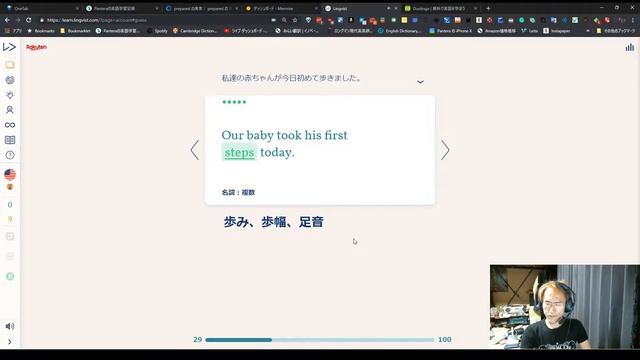Viewport: 640px width, 360px height.
Task: Click the orange 9 counter in sidebar
Action: [10, 219]
